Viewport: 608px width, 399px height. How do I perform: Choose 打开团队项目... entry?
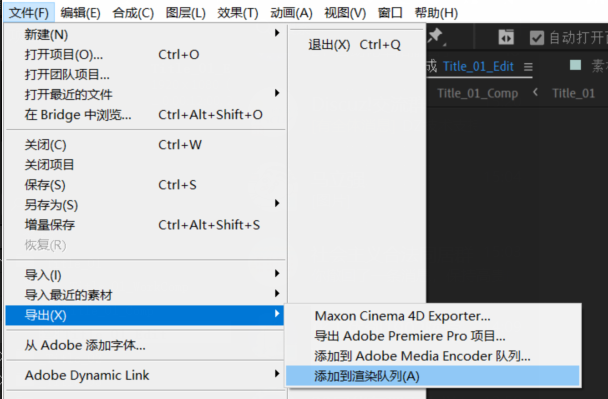pos(145,74)
